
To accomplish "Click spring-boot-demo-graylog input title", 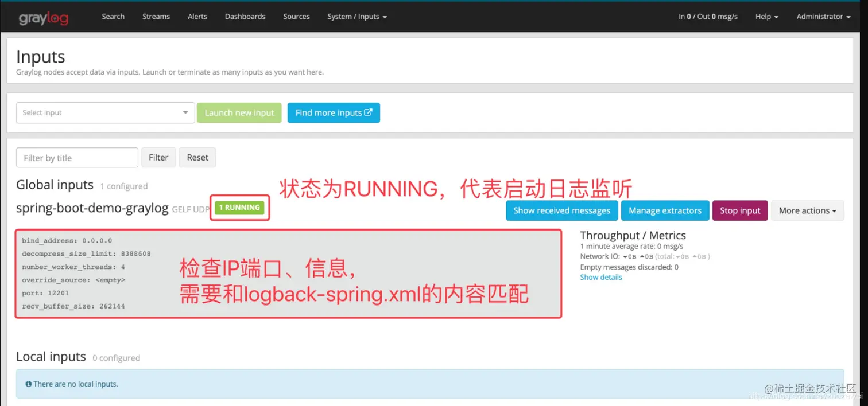I will 92,208.
